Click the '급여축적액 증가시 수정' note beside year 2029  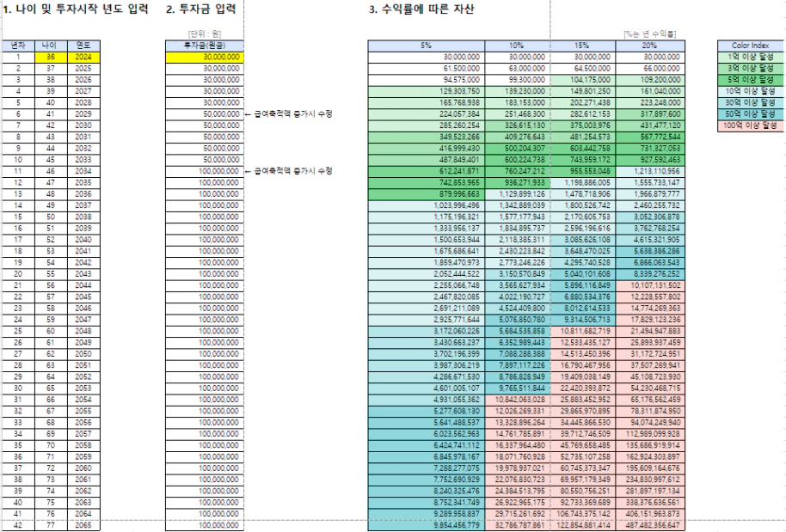[x=293, y=114]
